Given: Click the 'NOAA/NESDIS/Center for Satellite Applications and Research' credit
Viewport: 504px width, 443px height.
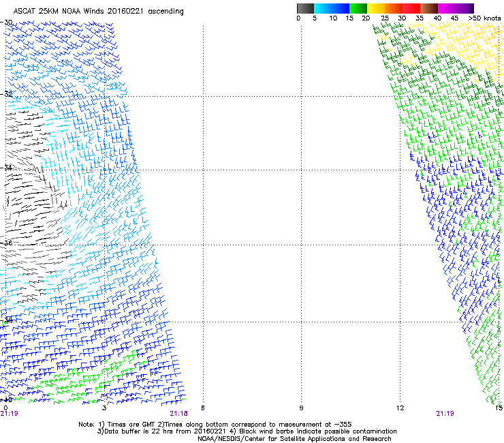Looking at the screenshot, I should 294,439.
